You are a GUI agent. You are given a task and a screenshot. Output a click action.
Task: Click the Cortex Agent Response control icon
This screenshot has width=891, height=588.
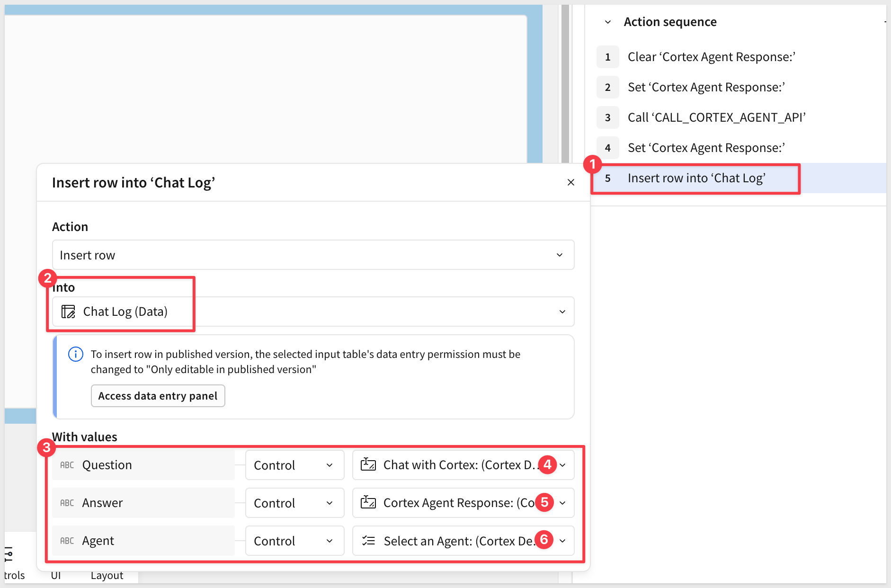tap(368, 502)
